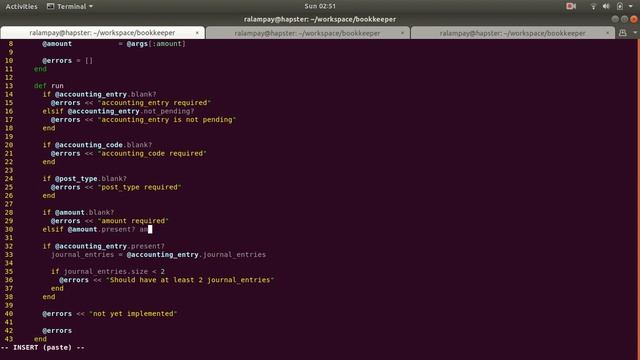Click the volume speaker icon
Viewport: 640px width, 360px height.
pos(606,6)
